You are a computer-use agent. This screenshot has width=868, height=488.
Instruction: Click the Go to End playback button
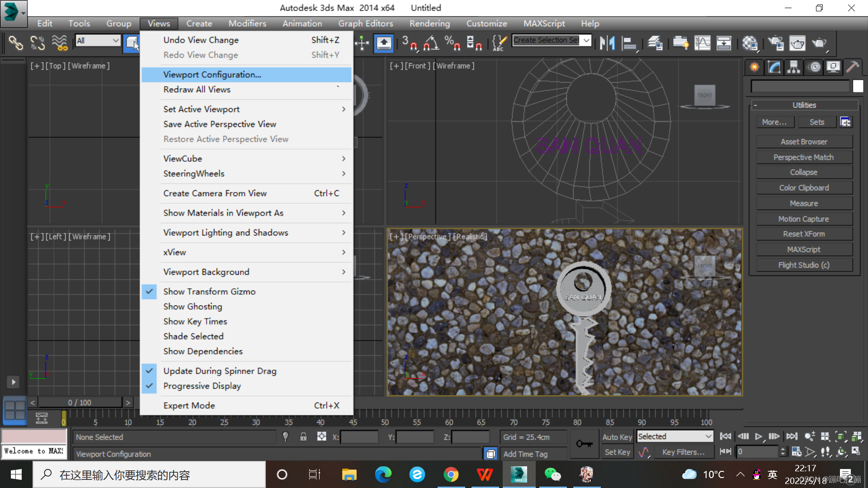[792, 436]
